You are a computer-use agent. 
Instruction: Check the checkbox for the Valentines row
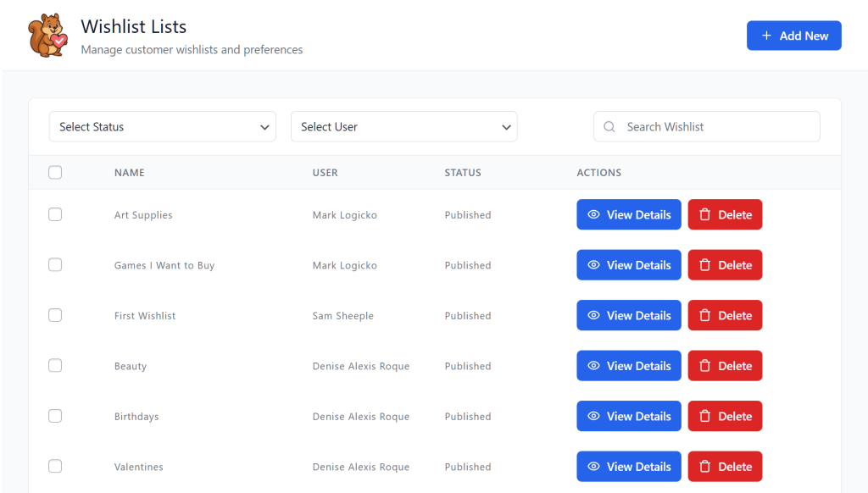click(x=55, y=466)
